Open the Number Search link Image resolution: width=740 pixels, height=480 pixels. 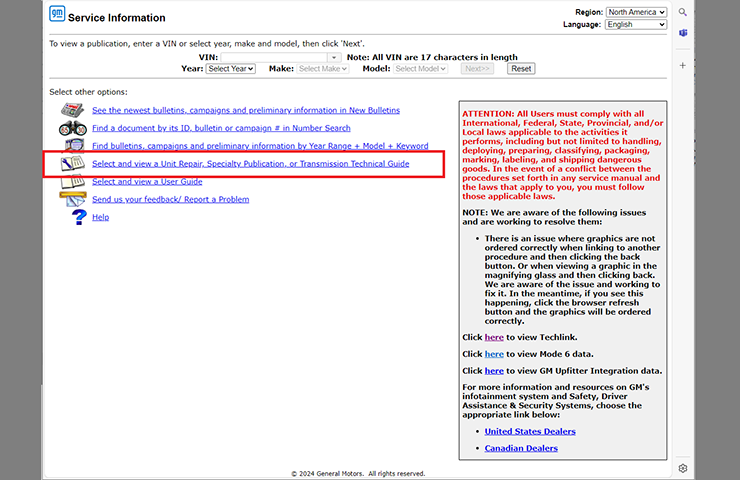pos(221,128)
